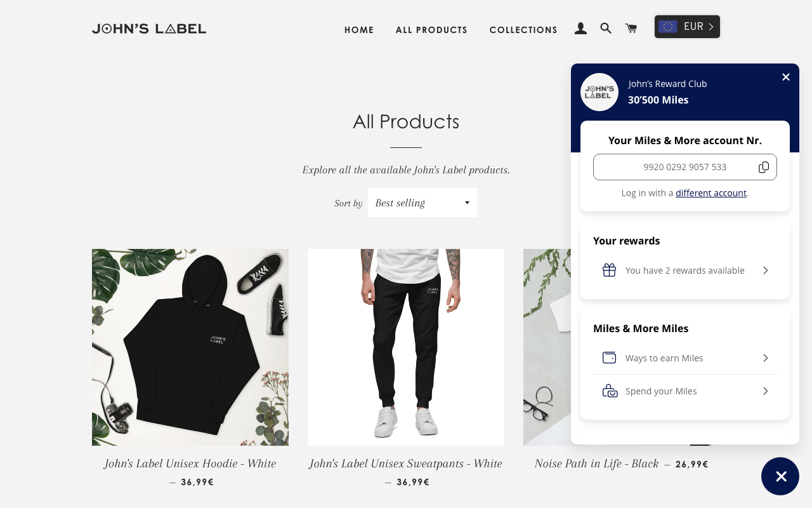The image size is (812, 508).
Task: Open the Best selling sort dropdown
Action: coord(422,203)
